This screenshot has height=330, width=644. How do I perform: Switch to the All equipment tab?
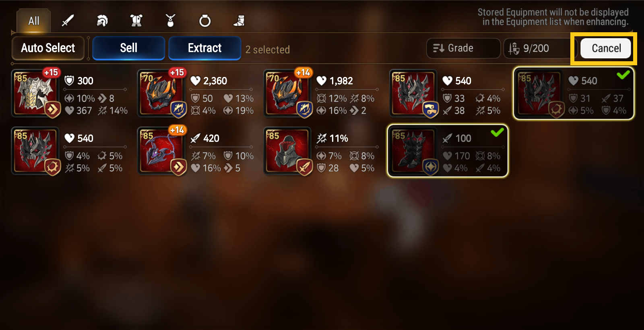coord(34,21)
